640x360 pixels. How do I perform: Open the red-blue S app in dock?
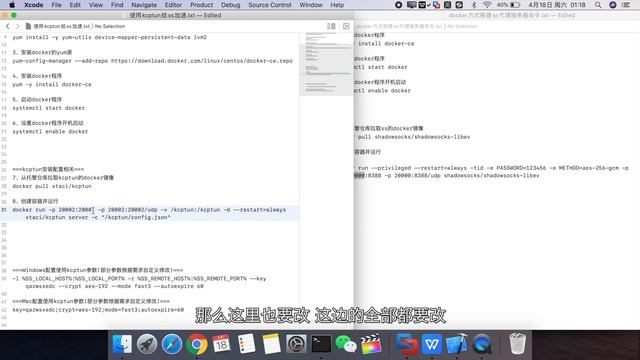[x=407, y=344]
